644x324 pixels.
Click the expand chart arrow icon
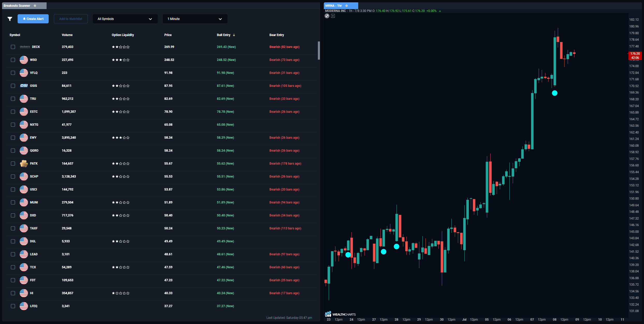point(327,16)
